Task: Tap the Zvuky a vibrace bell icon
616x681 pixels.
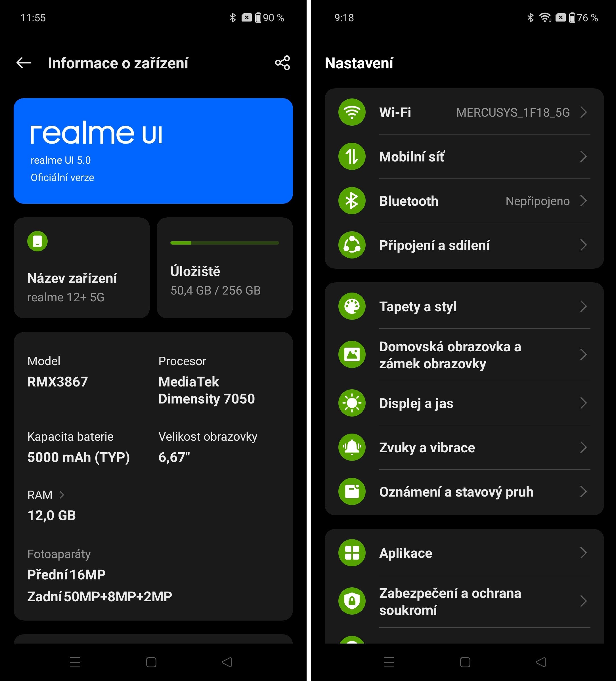Action: point(351,447)
